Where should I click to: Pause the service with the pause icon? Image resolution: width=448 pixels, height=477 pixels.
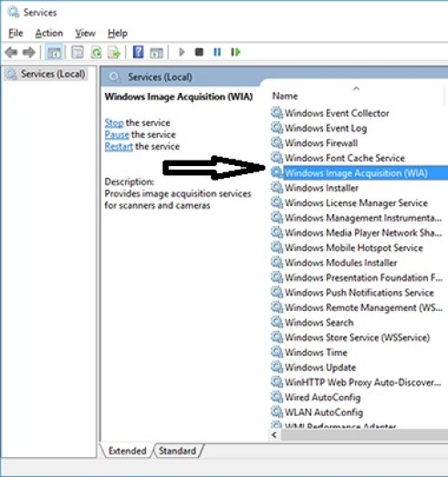(217, 52)
